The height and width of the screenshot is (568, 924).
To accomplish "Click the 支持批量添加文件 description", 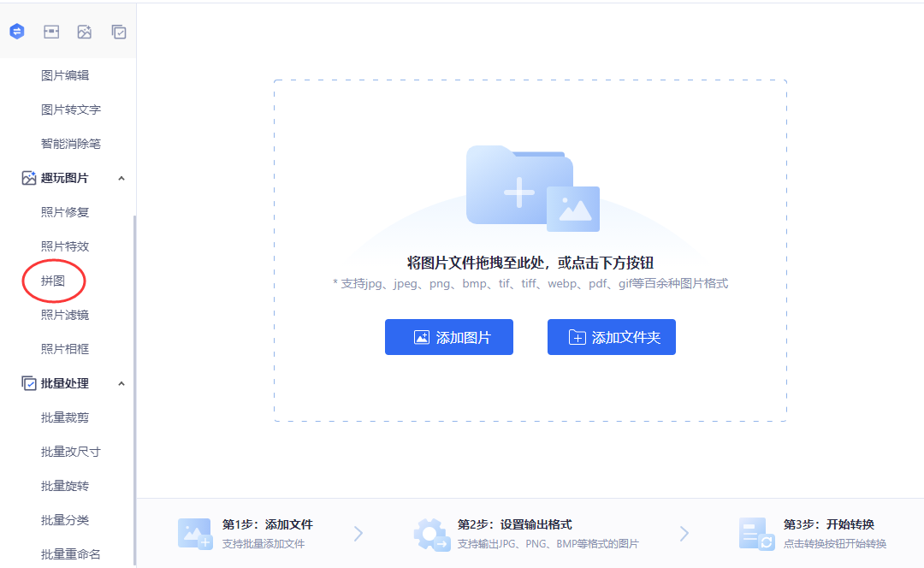I will click(x=264, y=544).
